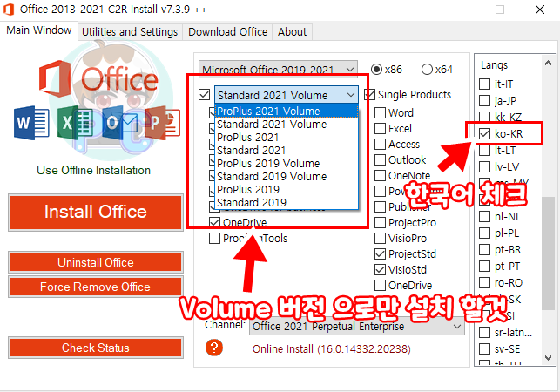Enable the sv-SE language checkbox
The height and width of the screenshot is (392, 560).
484,349
